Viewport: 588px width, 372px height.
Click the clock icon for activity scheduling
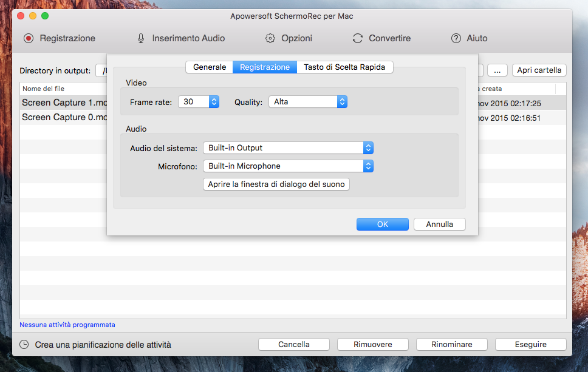[x=24, y=344]
